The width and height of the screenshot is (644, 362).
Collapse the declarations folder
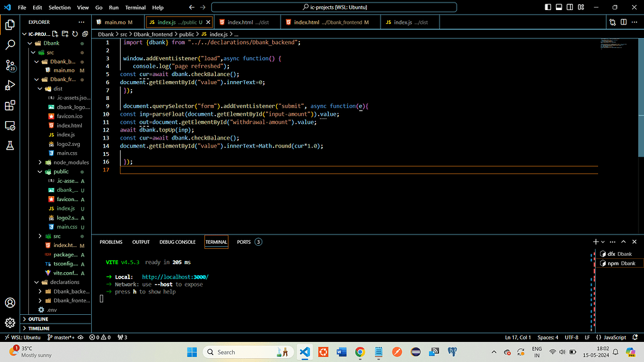coord(36,282)
